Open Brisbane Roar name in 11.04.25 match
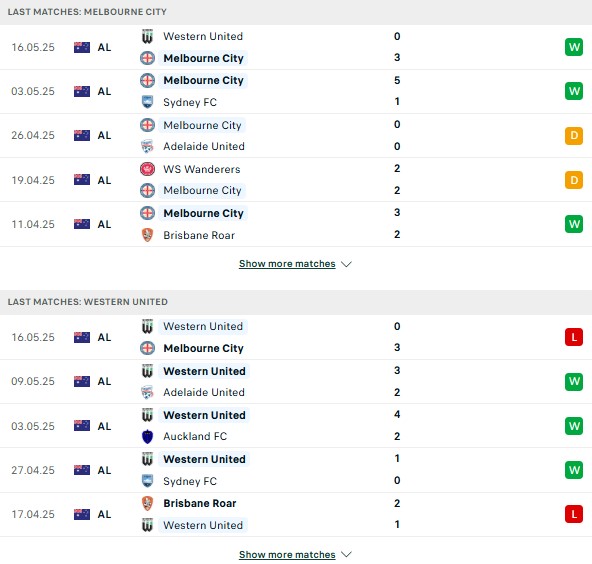Screen dimensions: 592x564 [199, 235]
